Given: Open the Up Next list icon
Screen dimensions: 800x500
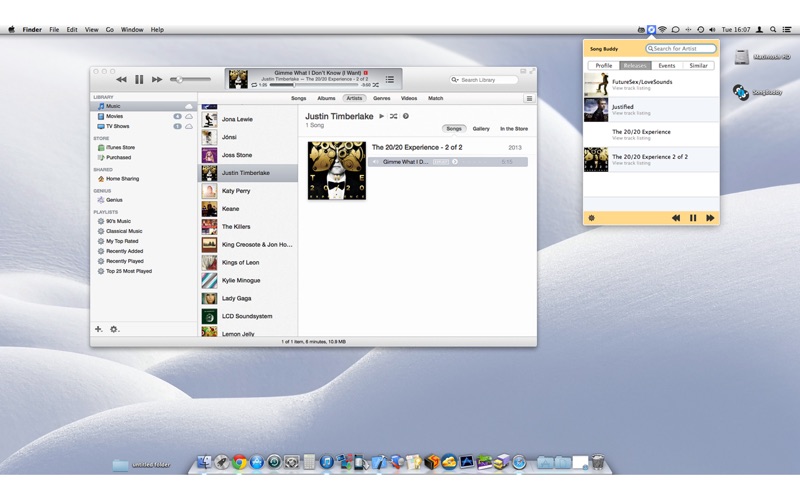Looking at the screenshot, I should 390,80.
